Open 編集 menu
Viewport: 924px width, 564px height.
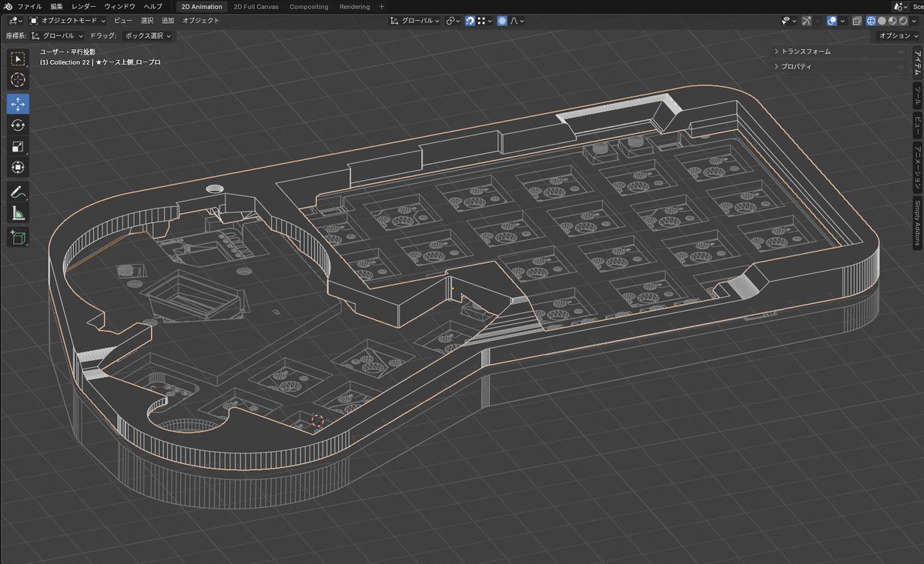[57, 6]
